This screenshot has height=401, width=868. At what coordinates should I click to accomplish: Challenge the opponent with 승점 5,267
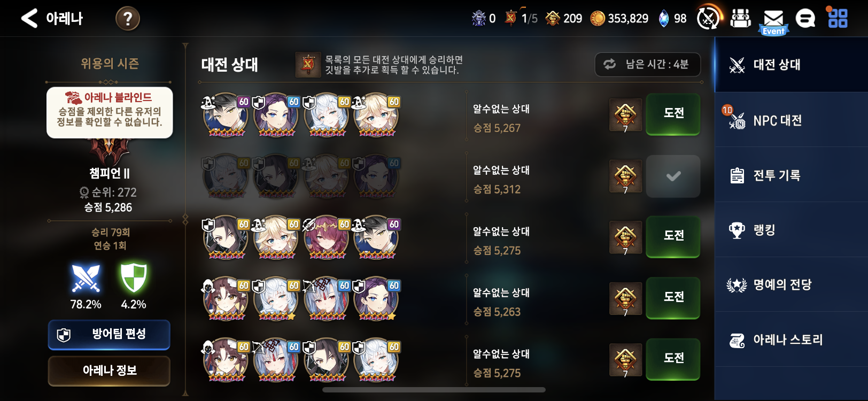[673, 114]
